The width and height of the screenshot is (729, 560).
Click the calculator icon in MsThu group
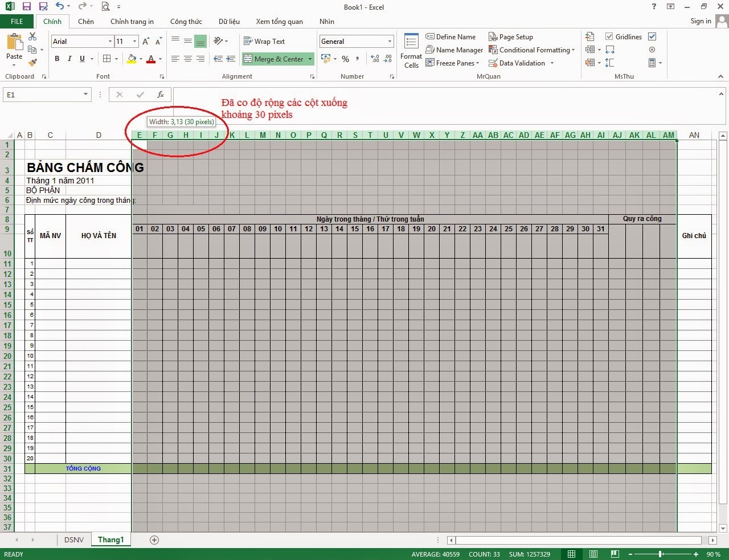click(x=652, y=63)
